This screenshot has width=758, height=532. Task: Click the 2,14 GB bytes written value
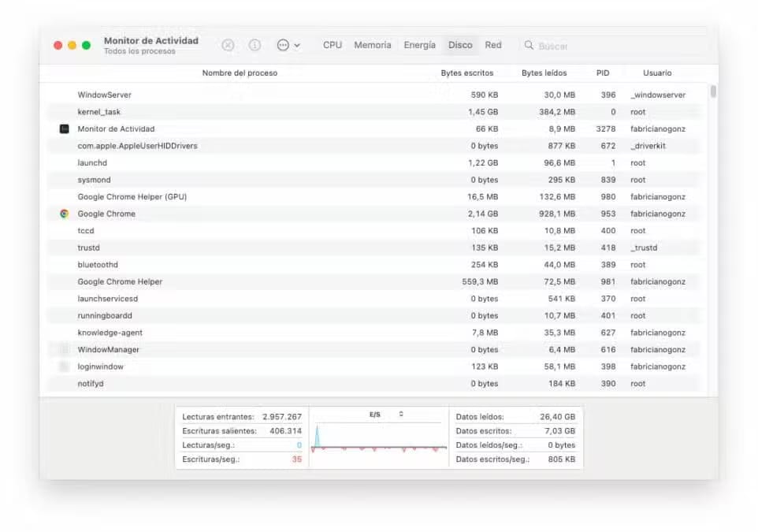[482, 214]
